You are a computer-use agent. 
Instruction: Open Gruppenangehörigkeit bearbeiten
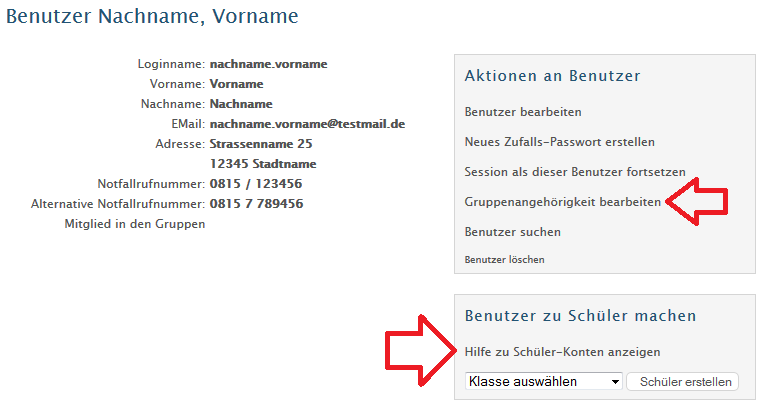pos(563,202)
